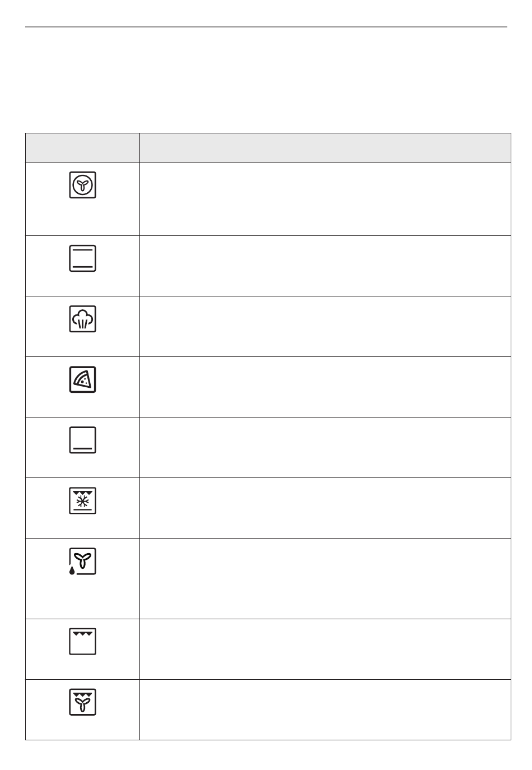Select the empty cell beside fan-with-drop icon
Screen dimensions: 532x770
(325, 578)
